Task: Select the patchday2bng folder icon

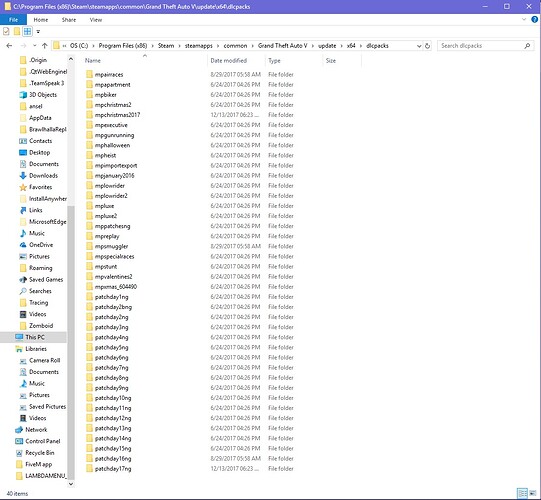Action: pos(90,307)
